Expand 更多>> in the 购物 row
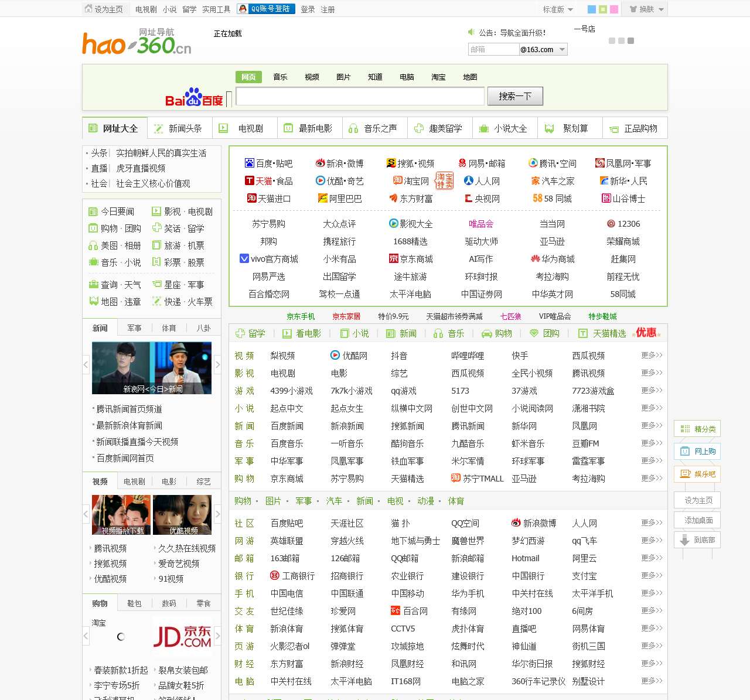The height and width of the screenshot is (700, 750). pyautogui.click(x=652, y=479)
